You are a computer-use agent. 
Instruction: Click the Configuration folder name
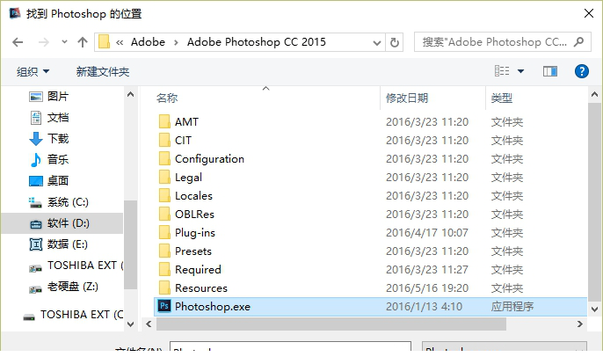point(209,159)
